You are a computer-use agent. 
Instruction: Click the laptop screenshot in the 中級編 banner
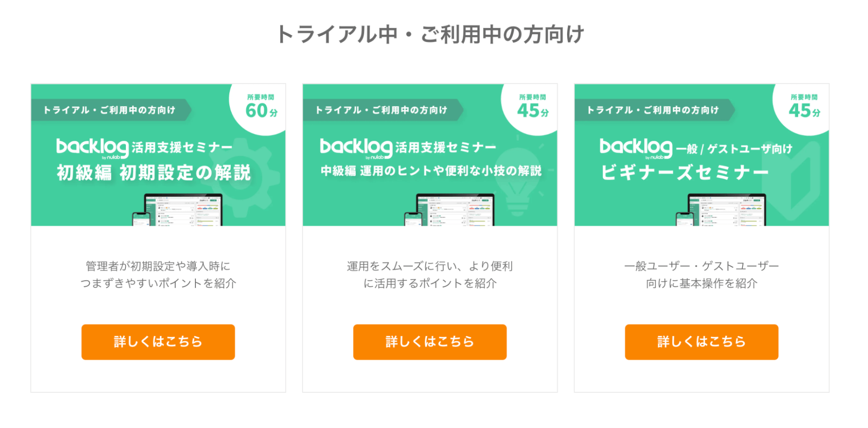pyautogui.click(x=455, y=210)
